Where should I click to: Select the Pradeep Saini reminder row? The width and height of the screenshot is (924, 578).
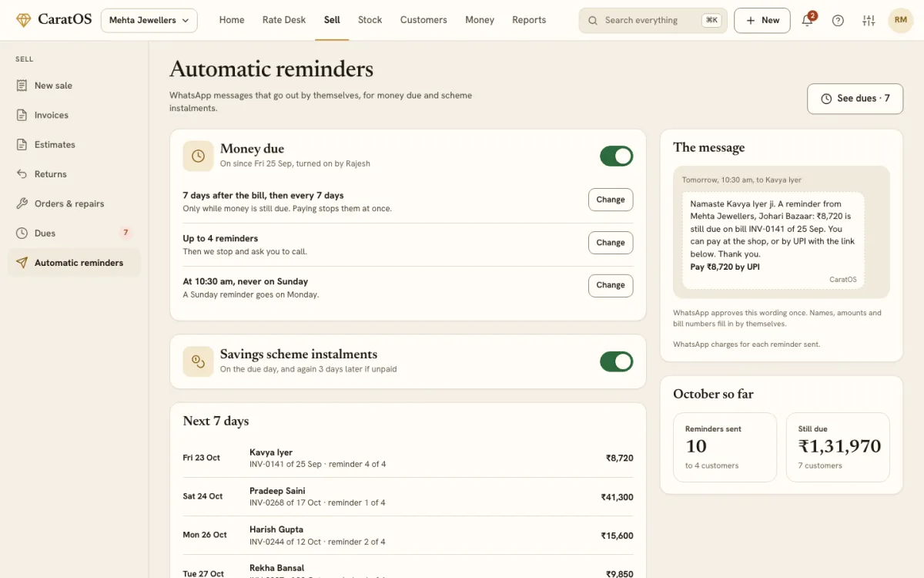click(x=408, y=496)
